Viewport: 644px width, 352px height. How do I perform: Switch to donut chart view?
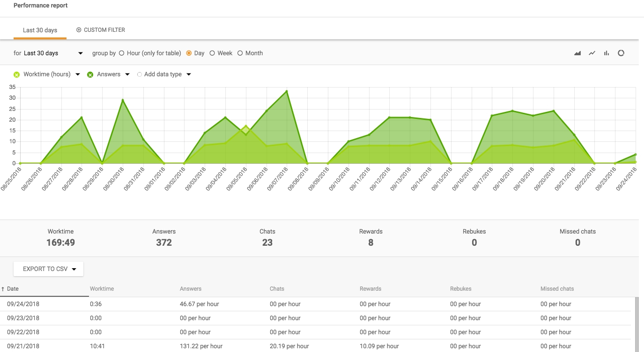(621, 53)
